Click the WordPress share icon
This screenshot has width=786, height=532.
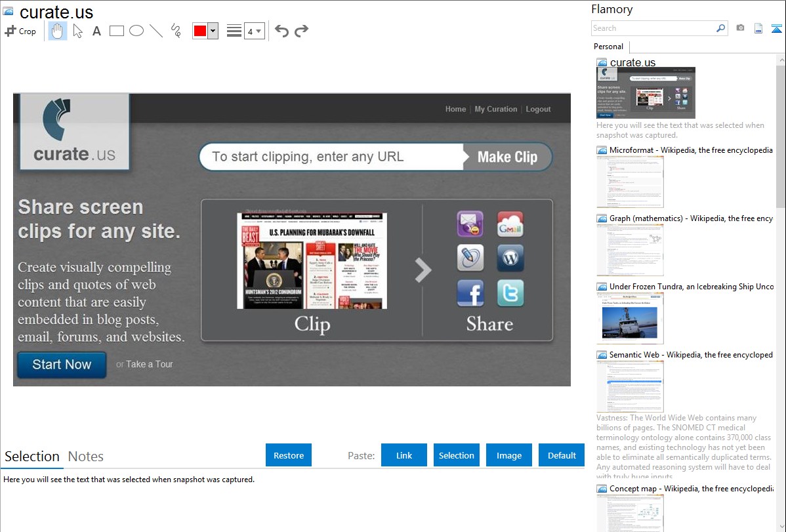(510, 258)
